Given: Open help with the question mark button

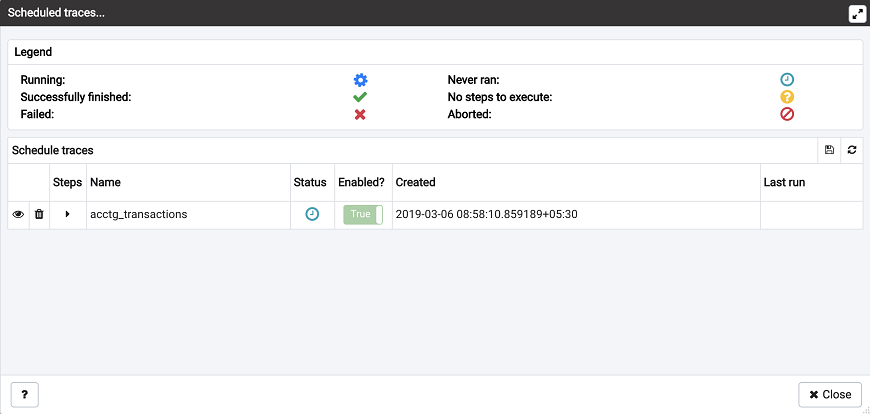Looking at the screenshot, I should (x=24, y=395).
